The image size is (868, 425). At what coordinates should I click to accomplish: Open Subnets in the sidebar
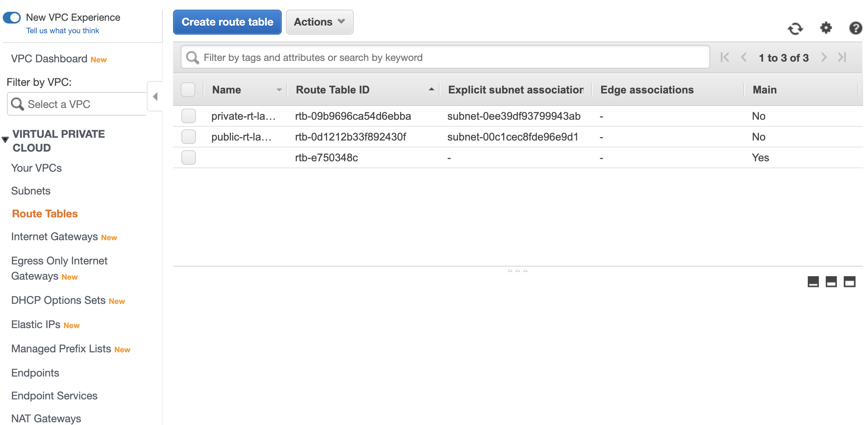click(x=31, y=191)
